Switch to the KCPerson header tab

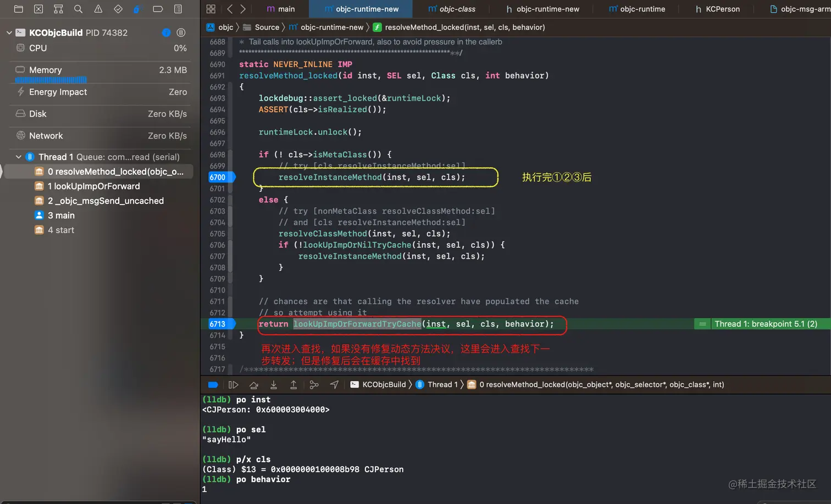click(x=718, y=9)
